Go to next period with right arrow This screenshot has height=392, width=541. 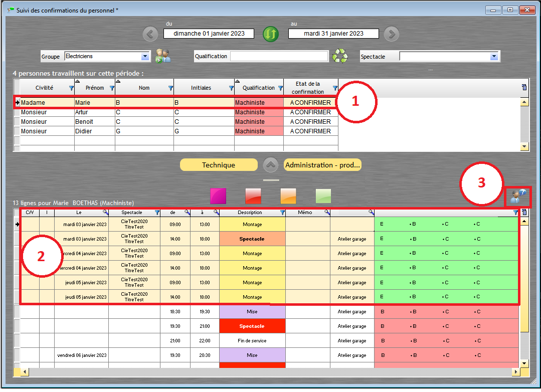392,34
